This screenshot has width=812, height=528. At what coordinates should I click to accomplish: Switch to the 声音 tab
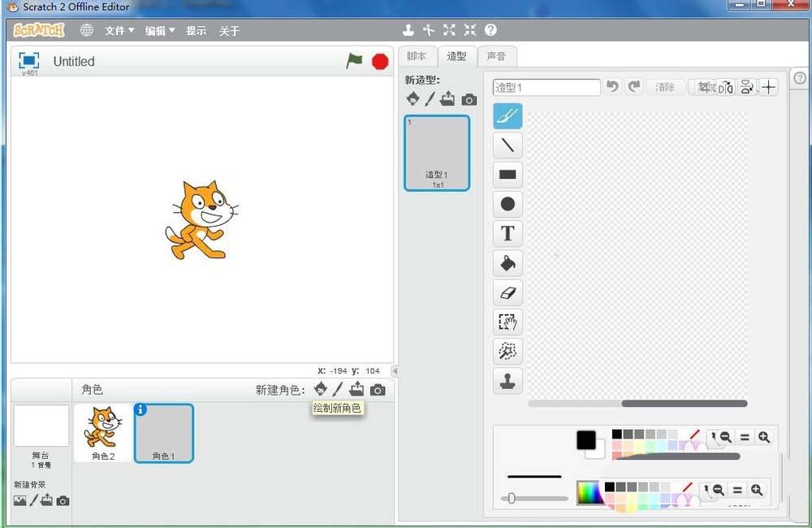tap(496, 56)
